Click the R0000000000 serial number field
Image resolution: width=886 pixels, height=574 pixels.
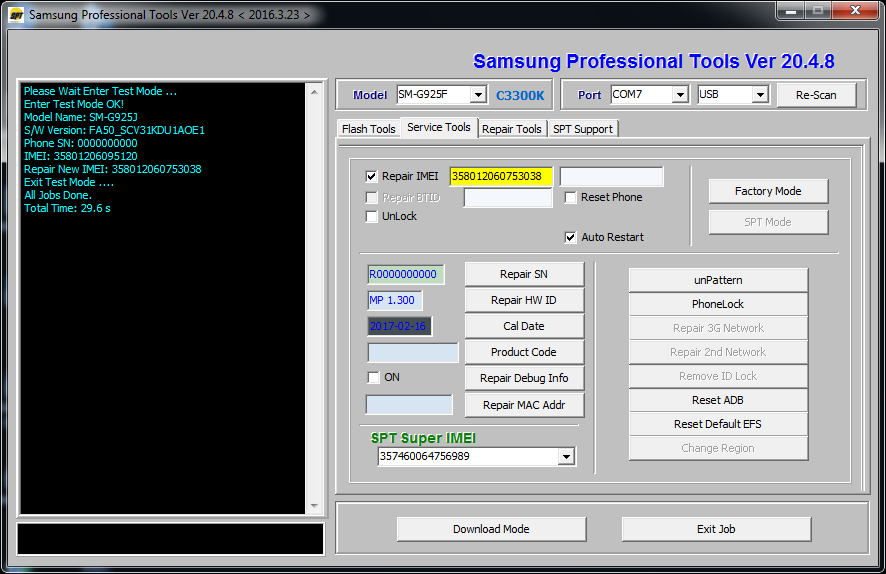(x=405, y=275)
